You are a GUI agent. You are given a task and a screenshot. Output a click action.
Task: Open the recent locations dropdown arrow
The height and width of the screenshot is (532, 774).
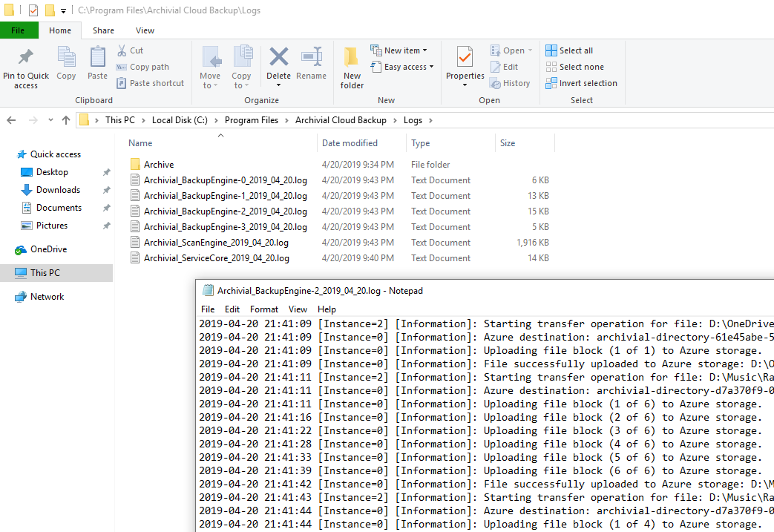point(50,120)
